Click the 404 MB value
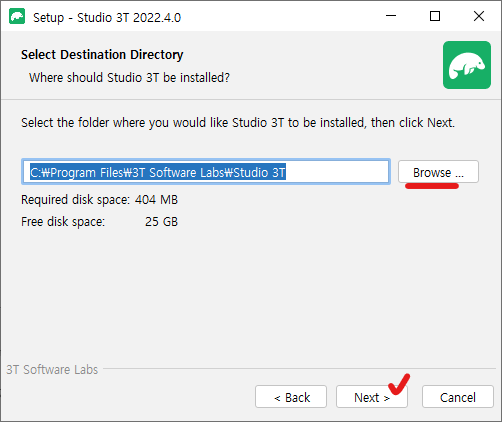This screenshot has height=422, width=502. [x=156, y=200]
